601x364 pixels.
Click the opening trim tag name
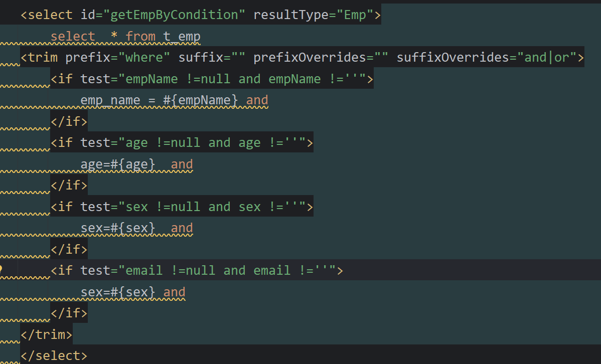click(x=43, y=58)
